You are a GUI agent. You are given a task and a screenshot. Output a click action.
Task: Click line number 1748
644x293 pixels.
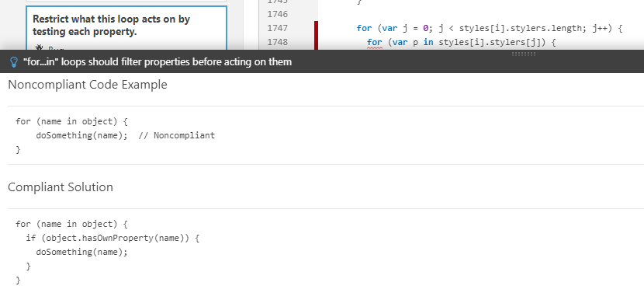[x=277, y=42]
